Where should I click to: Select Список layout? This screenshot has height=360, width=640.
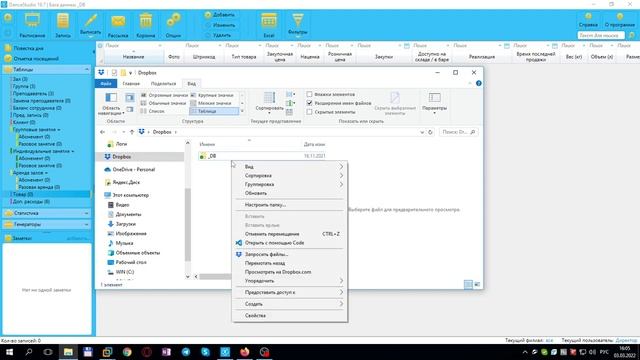pyautogui.click(x=152, y=111)
